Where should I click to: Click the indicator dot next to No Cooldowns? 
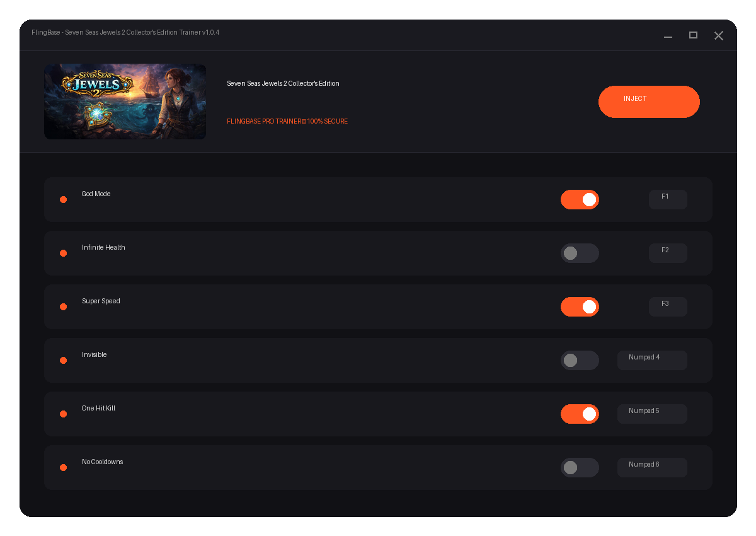[63, 467]
